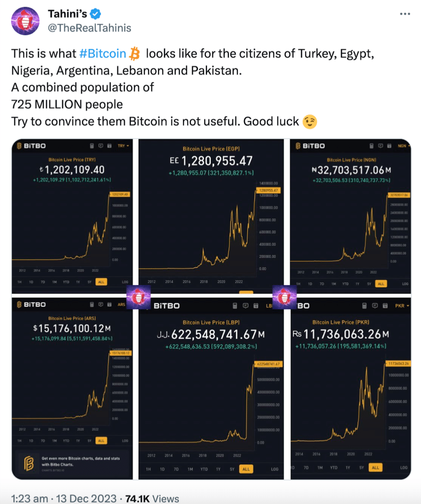421x504 pixels.
Task: Open the tweet's three-dot more menu
Action: point(405,14)
